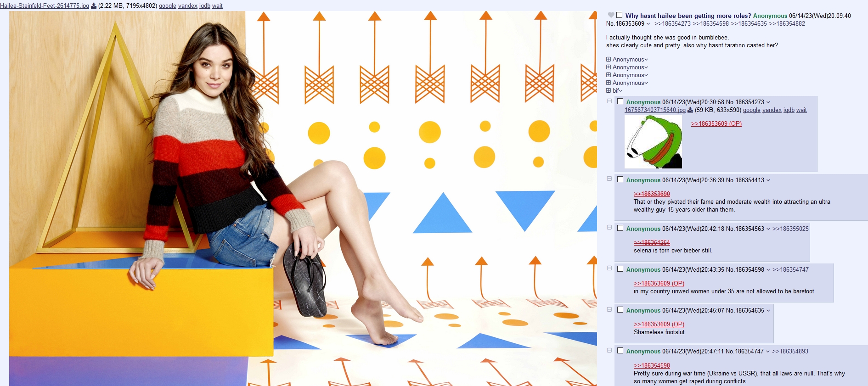The height and width of the screenshot is (386, 868).
Task: Open the menu arrow after No.186354273
Action: tap(768, 102)
